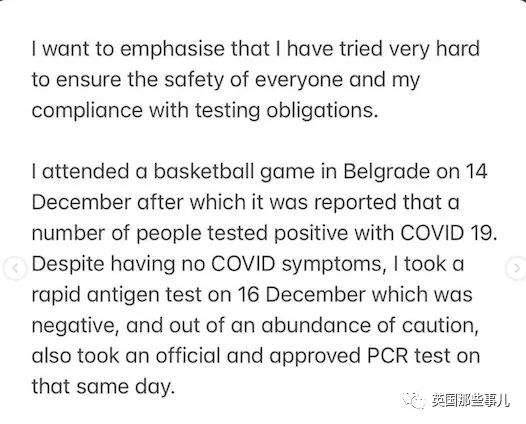Click the Chinese watermark text 英国那些事儿

click(470, 401)
